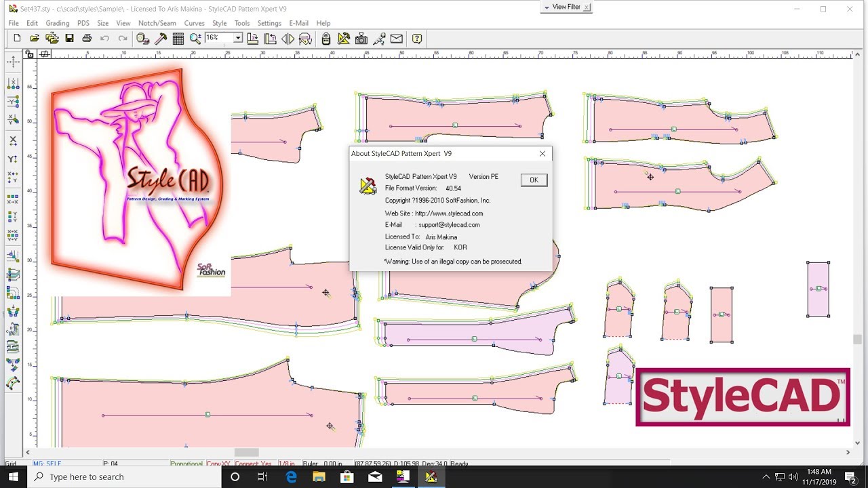
Task: Close the About StyleCAD dialog with X
Action: point(542,154)
